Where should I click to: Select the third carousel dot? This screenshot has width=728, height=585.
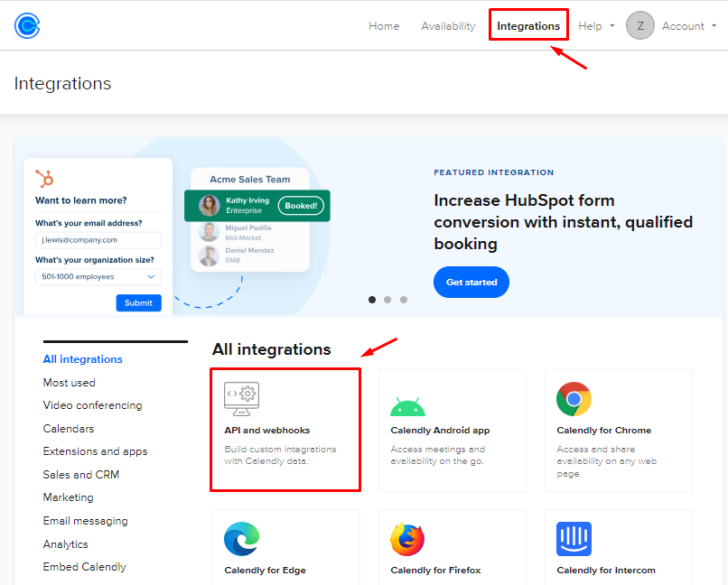point(404,300)
